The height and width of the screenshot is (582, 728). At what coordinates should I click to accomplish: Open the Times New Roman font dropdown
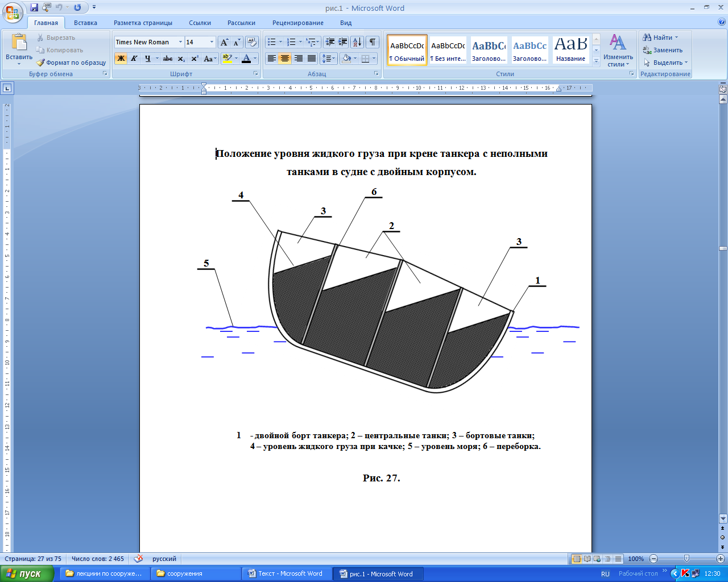180,42
